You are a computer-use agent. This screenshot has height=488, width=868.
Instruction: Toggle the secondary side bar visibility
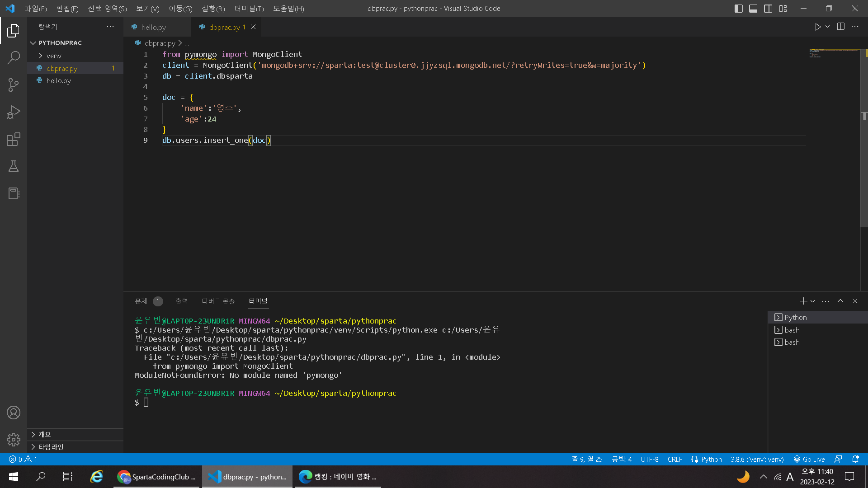point(768,9)
